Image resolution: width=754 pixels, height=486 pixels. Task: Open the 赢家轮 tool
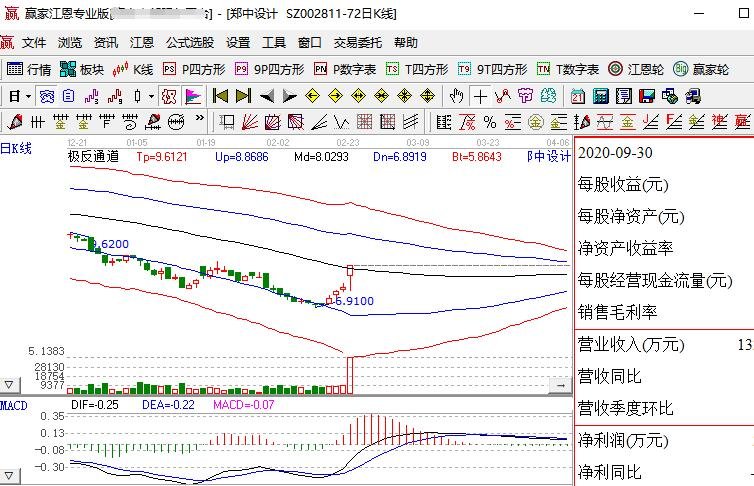(x=701, y=70)
